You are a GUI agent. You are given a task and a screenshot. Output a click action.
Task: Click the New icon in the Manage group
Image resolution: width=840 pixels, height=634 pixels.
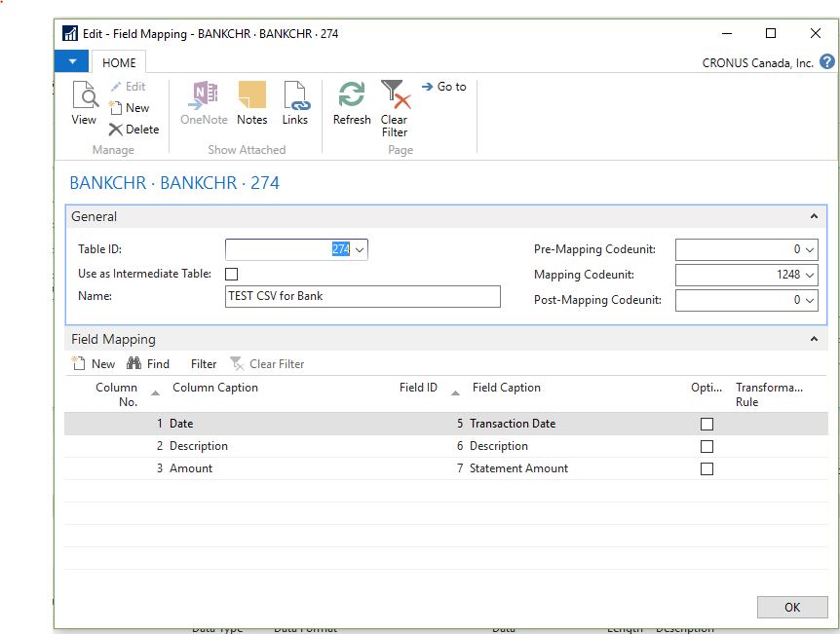coord(116,108)
